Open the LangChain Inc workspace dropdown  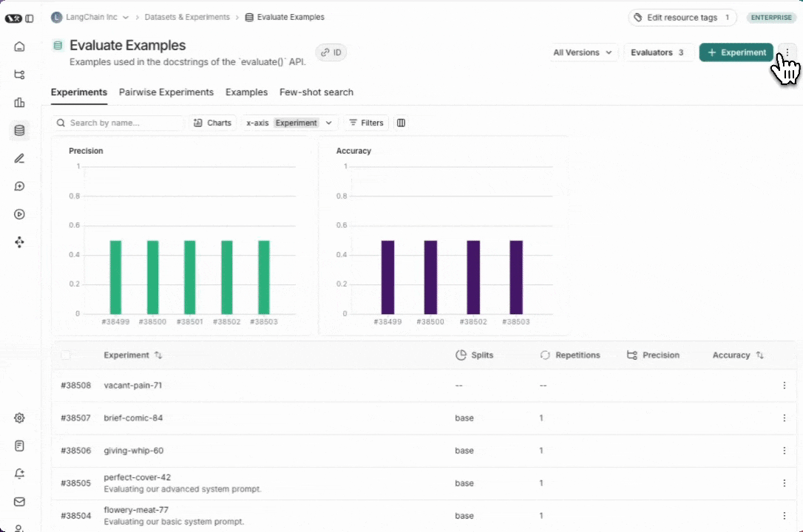pos(89,17)
